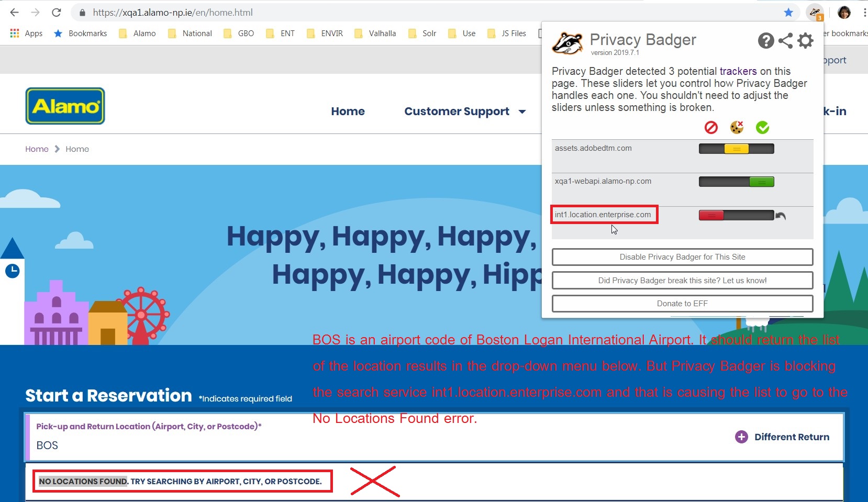
Task: Click the Privacy Badger logo
Action: [x=567, y=43]
